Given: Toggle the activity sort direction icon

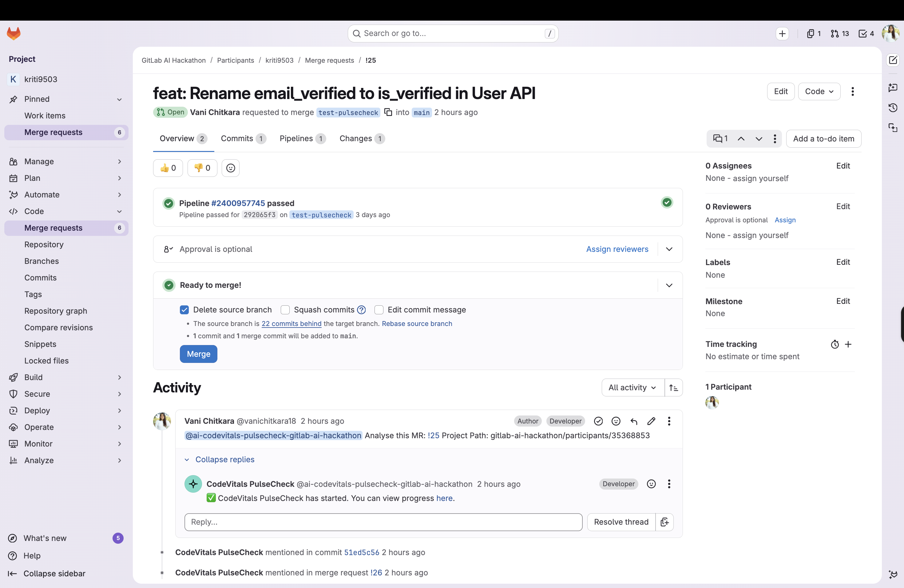Looking at the screenshot, I should tap(673, 387).
